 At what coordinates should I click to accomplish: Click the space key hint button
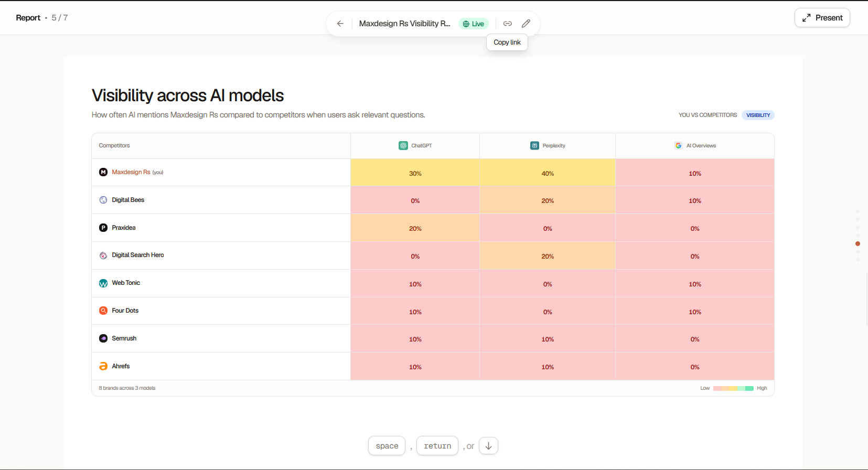pyautogui.click(x=387, y=446)
